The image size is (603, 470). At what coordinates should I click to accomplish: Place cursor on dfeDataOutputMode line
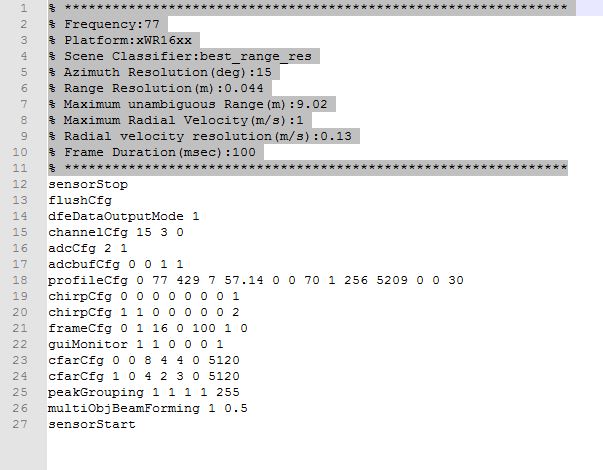pos(124,216)
